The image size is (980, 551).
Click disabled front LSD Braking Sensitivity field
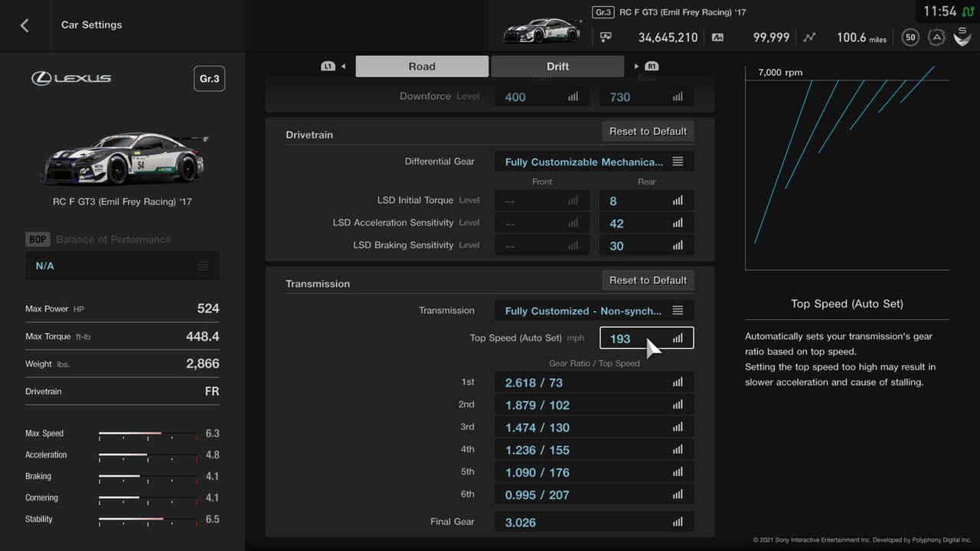pyautogui.click(x=542, y=246)
